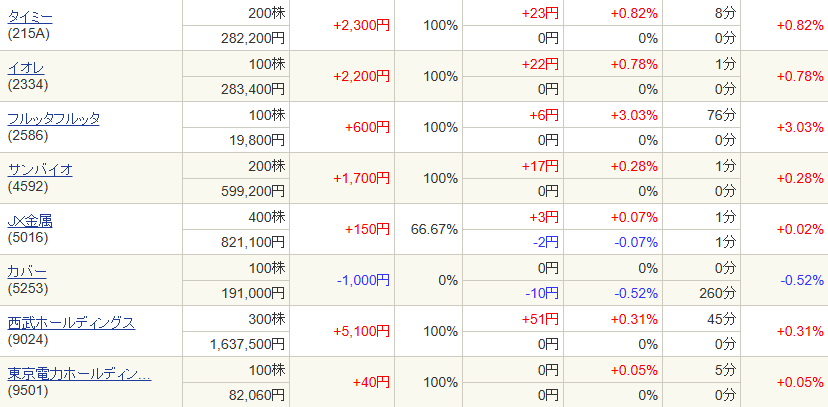Click the 66.67% win rate cell
828x407 pixels.
point(434,230)
